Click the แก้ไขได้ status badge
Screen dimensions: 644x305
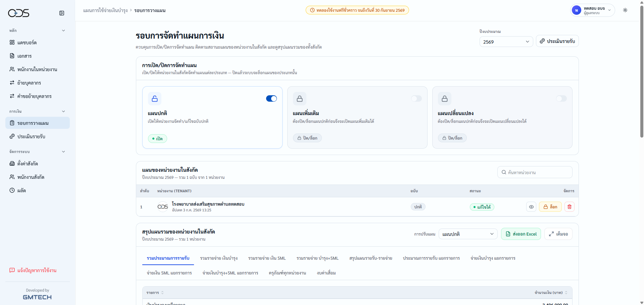coord(482,207)
